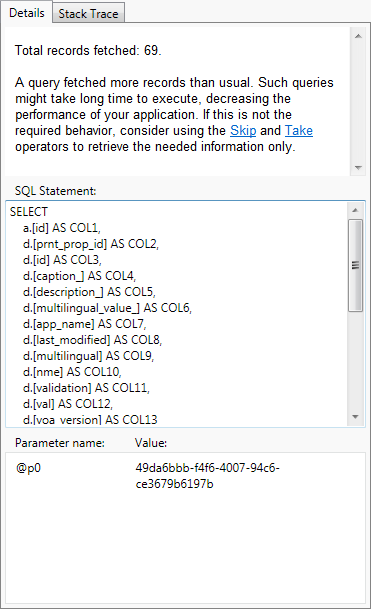Open the Skip operator link
Viewport: 371px width, 609px height.
click(243, 130)
